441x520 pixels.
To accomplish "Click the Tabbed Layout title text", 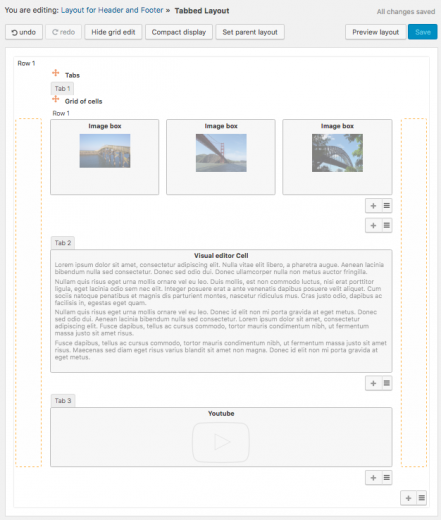I will click(x=202, y=11).
